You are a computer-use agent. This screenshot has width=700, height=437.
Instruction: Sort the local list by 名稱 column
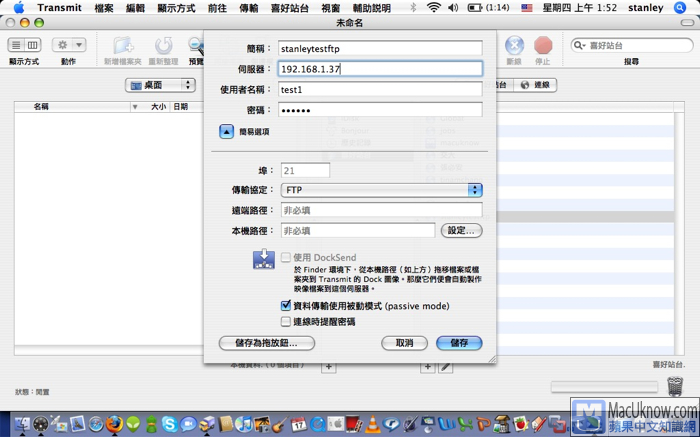click(72, 107)
